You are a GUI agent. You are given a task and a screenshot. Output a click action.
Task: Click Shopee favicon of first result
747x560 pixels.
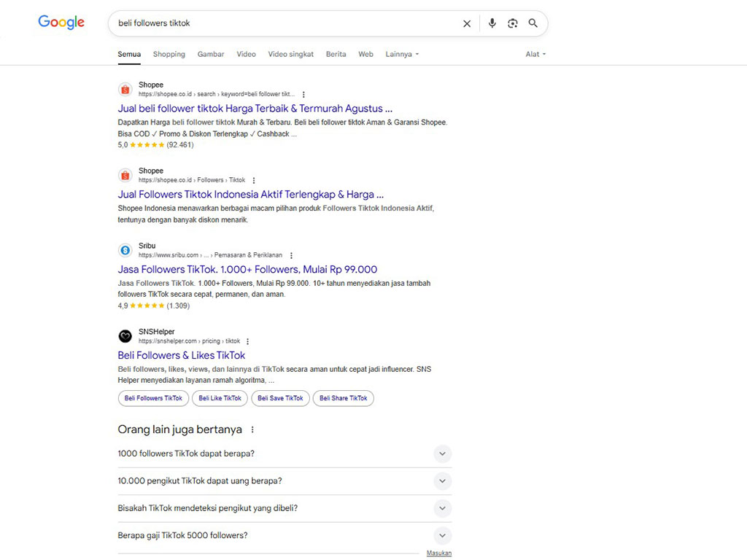pos(125,89)
